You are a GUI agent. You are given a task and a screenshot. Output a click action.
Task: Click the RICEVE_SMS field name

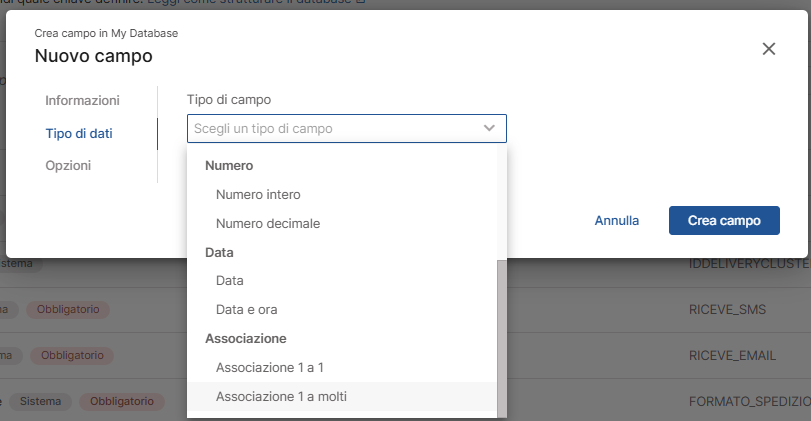[727, 309]
